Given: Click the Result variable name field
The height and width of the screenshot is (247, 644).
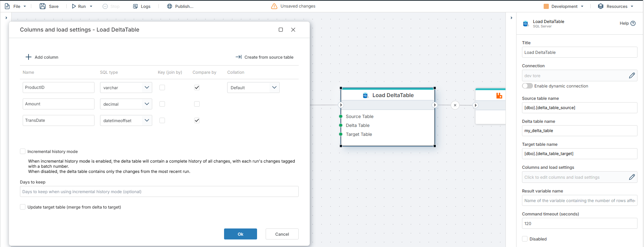Looking at the screenshot, I should (x=579, y=200).
